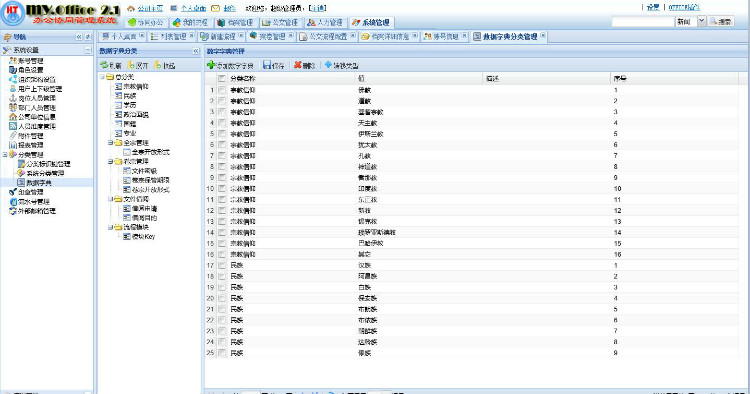
Task: Click the red X 删除 delete icon
Action: click(298, 65)
